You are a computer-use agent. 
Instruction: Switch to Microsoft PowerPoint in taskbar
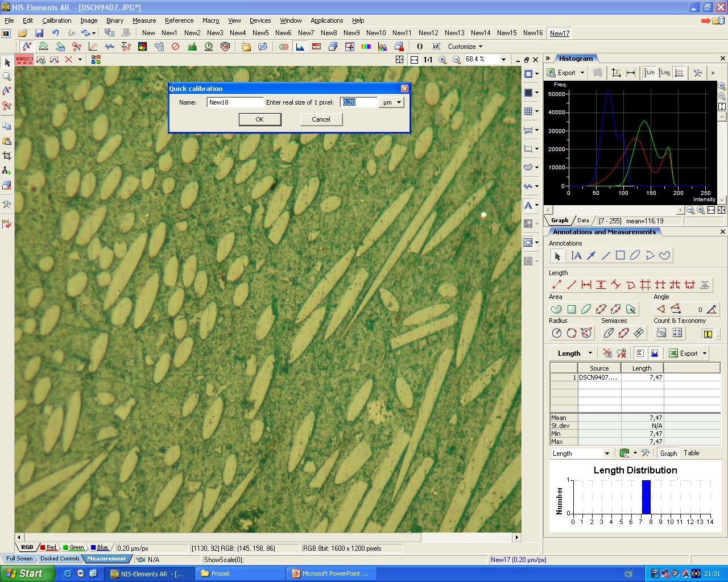coord(330,573)
